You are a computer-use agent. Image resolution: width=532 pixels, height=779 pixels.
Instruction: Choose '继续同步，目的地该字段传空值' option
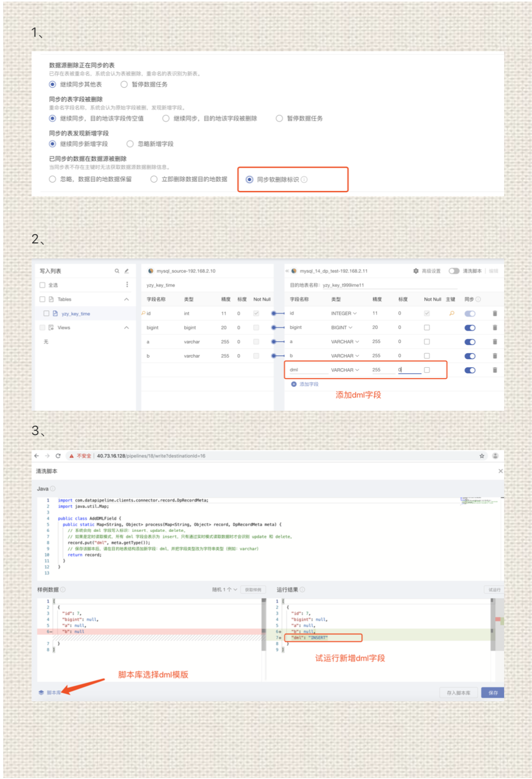pos(52,118)
